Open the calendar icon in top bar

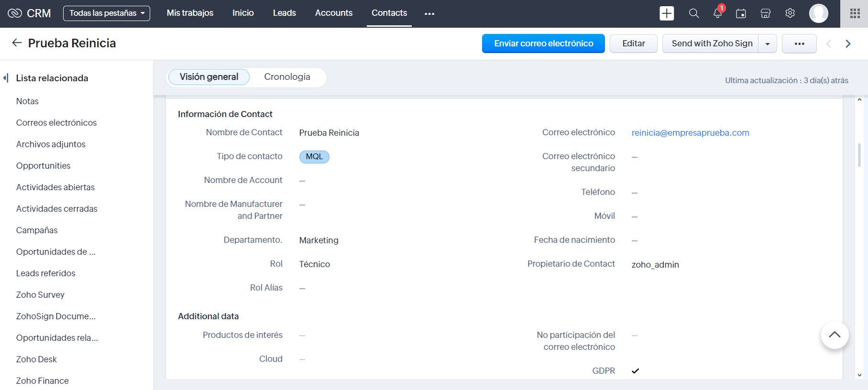tap(741, 13)
